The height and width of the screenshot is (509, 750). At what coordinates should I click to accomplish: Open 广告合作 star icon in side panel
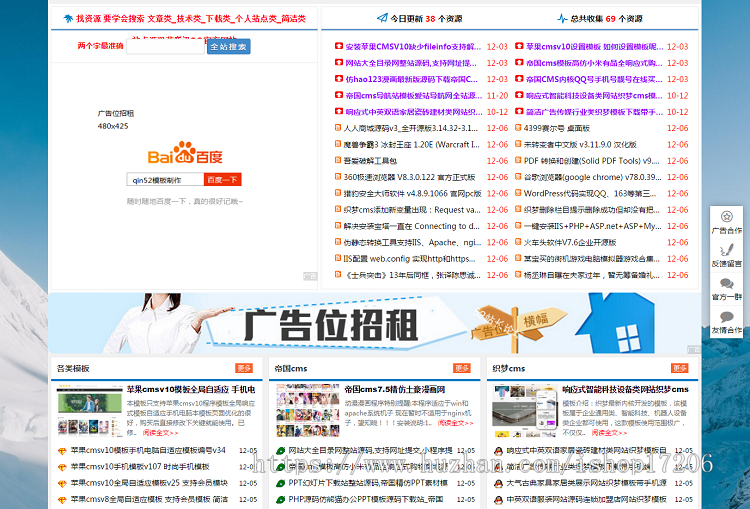tap(727, 217)
